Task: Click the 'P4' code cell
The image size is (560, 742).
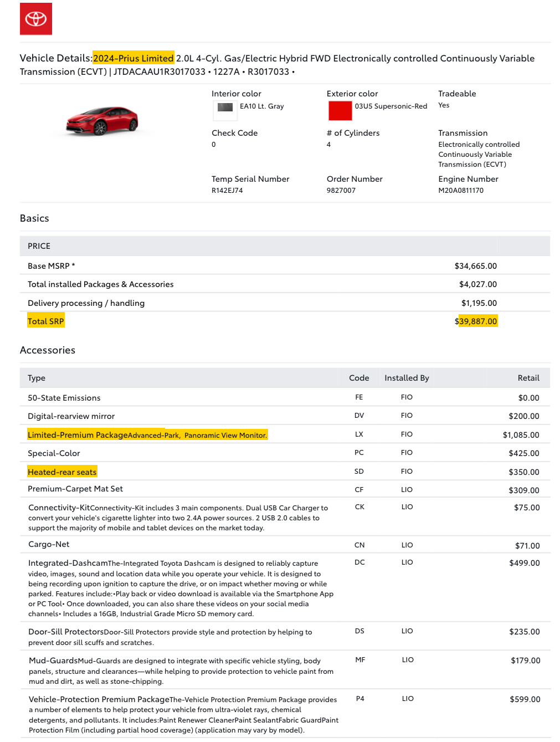Action: [360, 699]
